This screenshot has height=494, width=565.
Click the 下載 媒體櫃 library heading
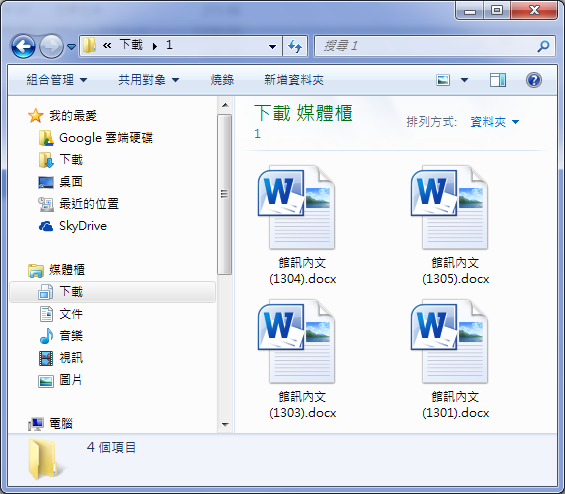pos(303,113)
